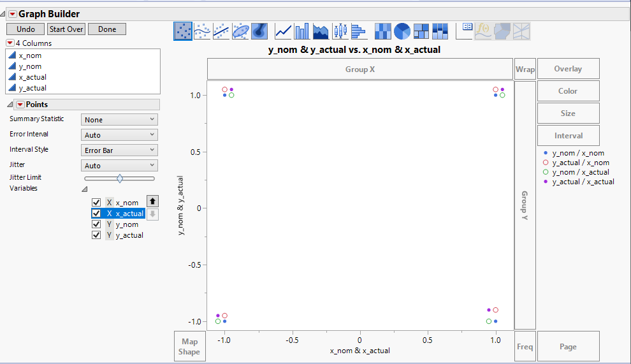The height and width of the screenshot is (364, 631).
Task: Uncheck the X x_actual variable checkbox
Action: tap(96, 214)
